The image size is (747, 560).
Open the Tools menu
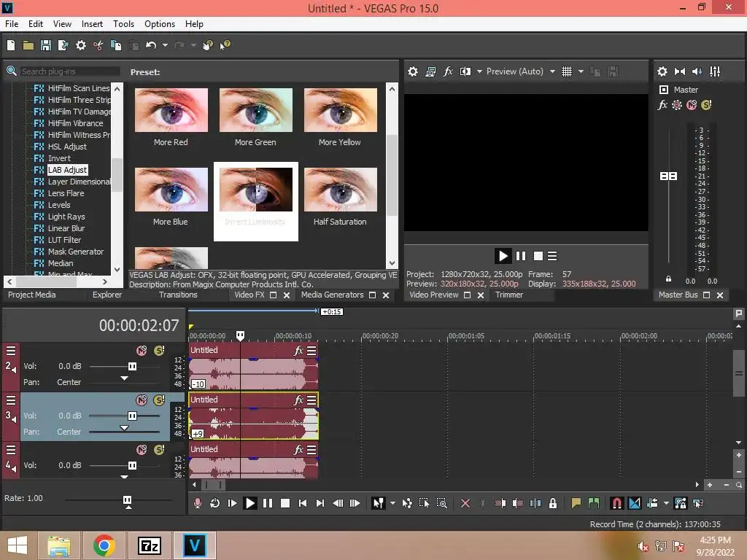coord(123,24)
